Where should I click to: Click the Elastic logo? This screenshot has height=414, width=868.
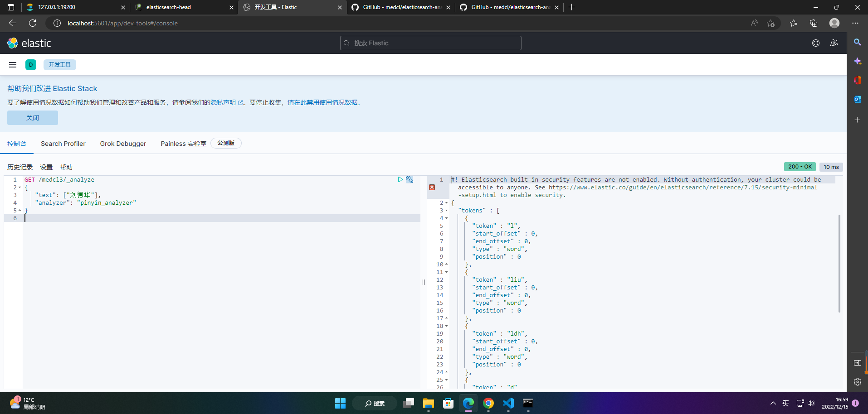[x=29, y=43]
